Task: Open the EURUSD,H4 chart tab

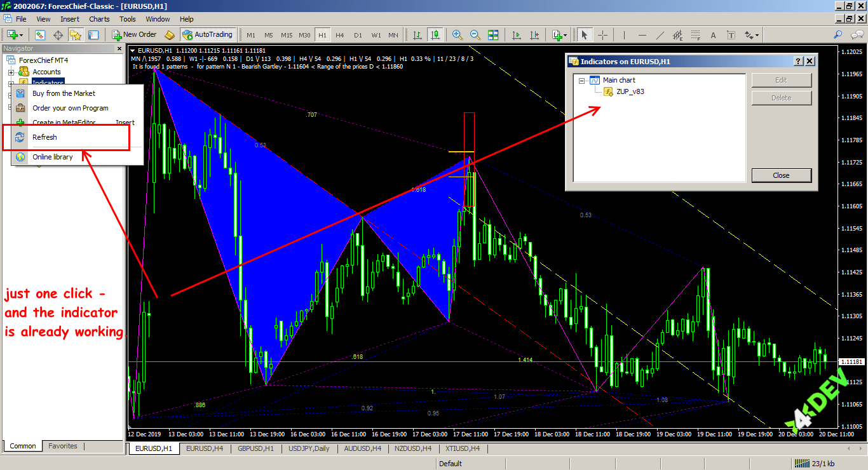Action: [x=205, y=448]
